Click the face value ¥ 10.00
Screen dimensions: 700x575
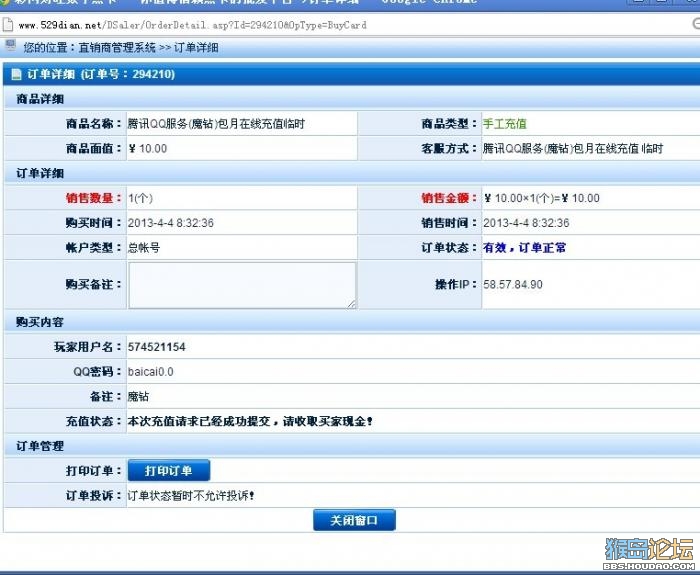148,149
